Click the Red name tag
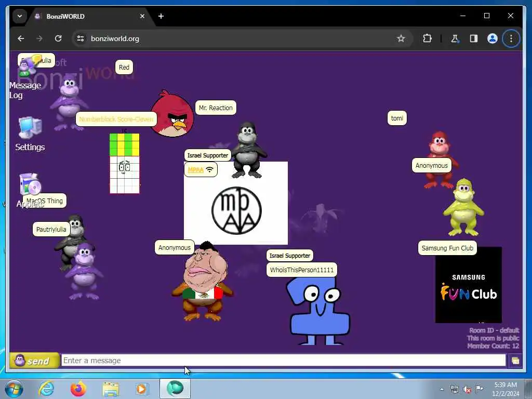 pyautogui.click(x=124, y=67)
